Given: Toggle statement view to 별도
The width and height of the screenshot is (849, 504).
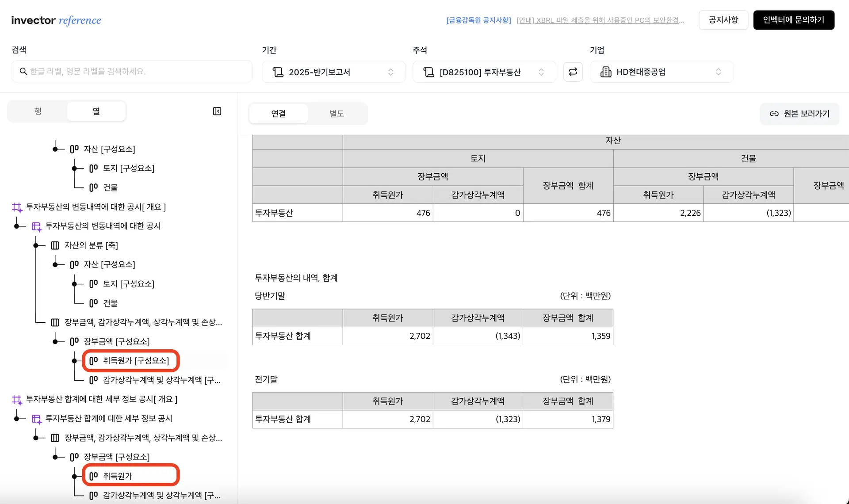Looking at the screenshot, I should click(x=337, y=114).
